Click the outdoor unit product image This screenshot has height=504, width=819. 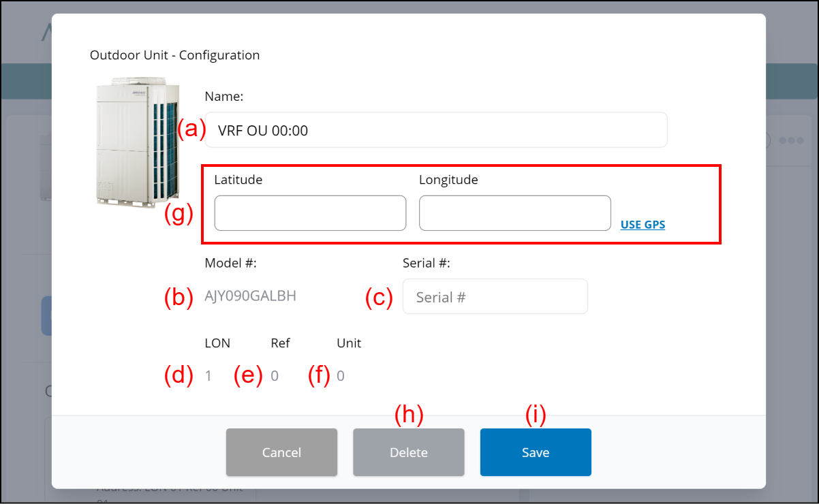pyautogui.click(x=139, y=143)
